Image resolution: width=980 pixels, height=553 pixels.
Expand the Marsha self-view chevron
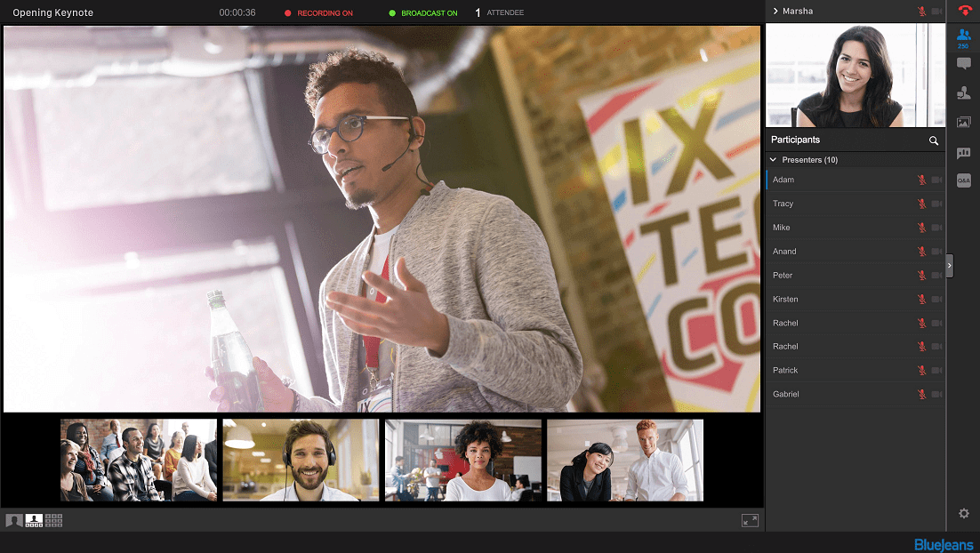(x=775, y=12)
